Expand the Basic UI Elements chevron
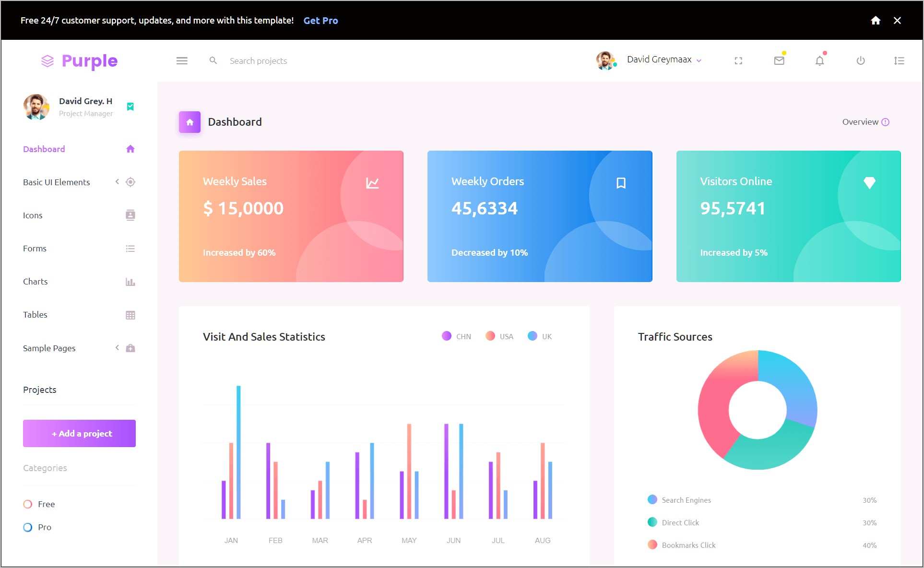This screenshot has height=568, width=924. coord(117,181)
